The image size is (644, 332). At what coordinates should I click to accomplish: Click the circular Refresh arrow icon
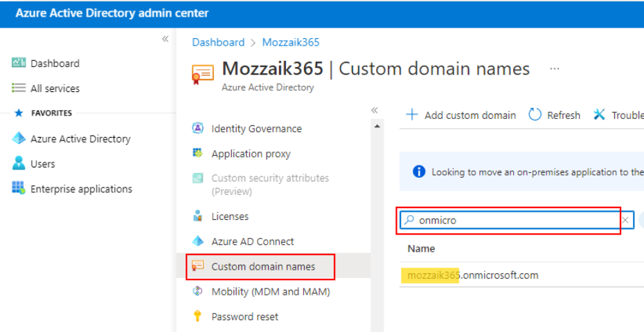point(535,115)
